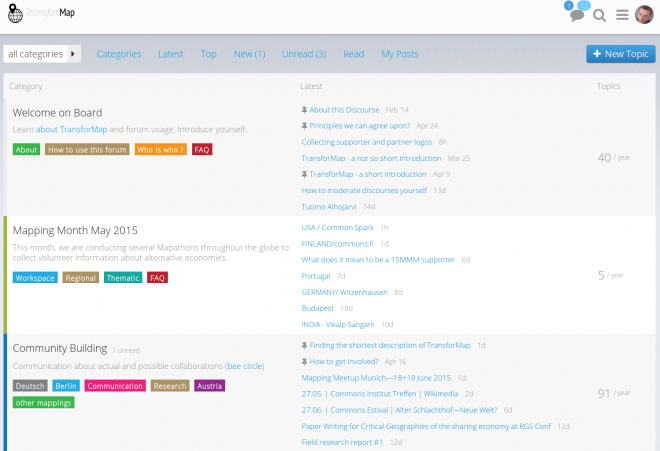Open Finding the shortest description of TransforMap
660x451 pixels.
tap(390, 345)
